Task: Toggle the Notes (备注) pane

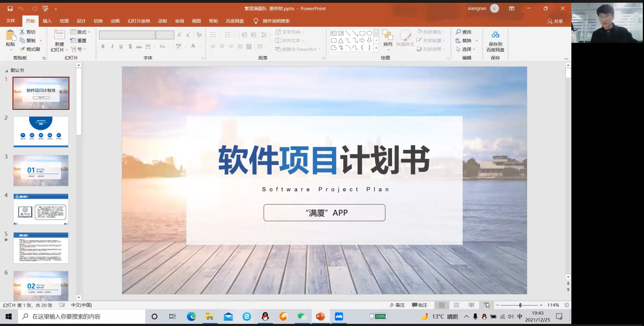Action: coord(397,305)
